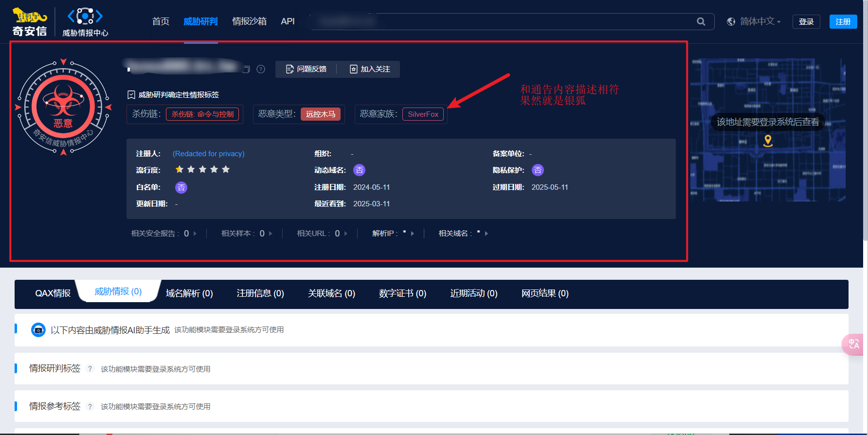Click the red 恶意 biohazard badge
868x435 pixels.
(x=63, y=107)
